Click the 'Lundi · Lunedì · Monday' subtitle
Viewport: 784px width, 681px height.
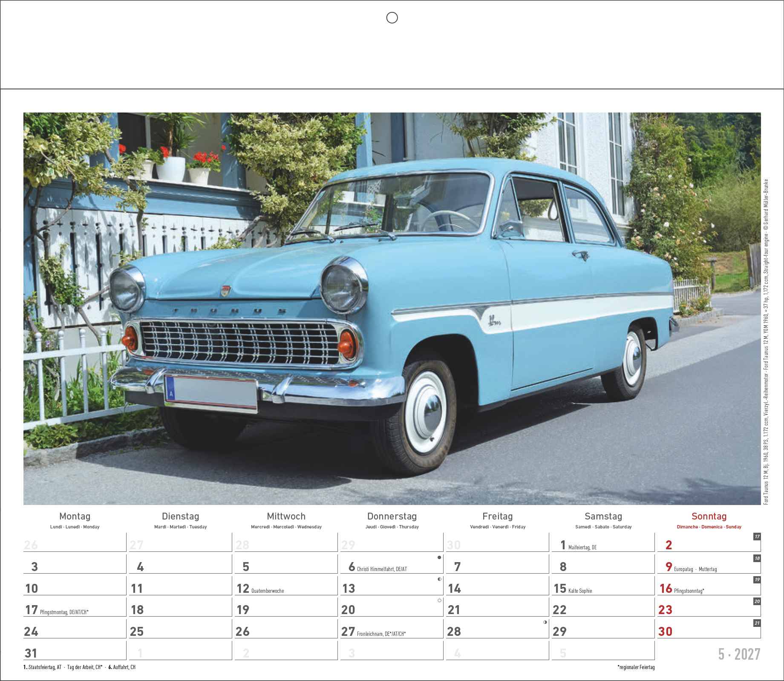[75, 527]
